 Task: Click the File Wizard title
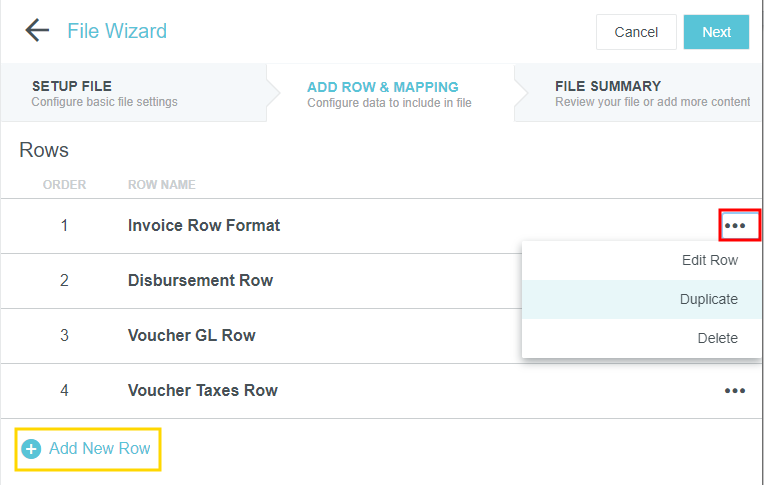[x=117, y=31]
